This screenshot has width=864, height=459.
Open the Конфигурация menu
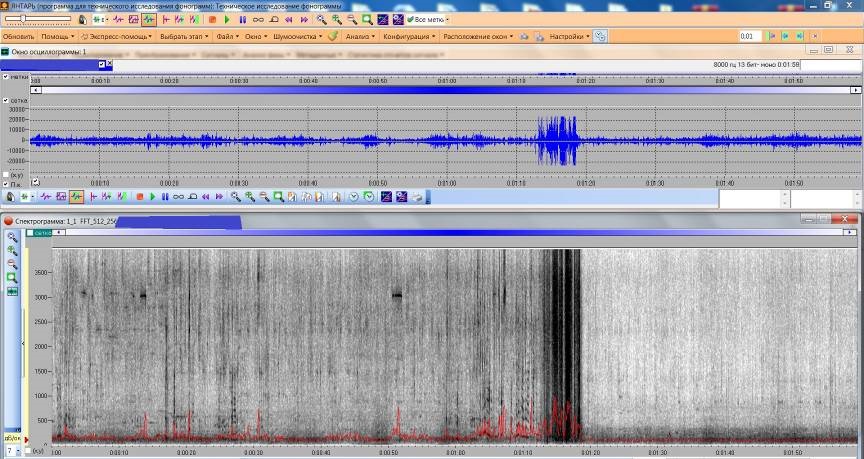click(409, 36)
